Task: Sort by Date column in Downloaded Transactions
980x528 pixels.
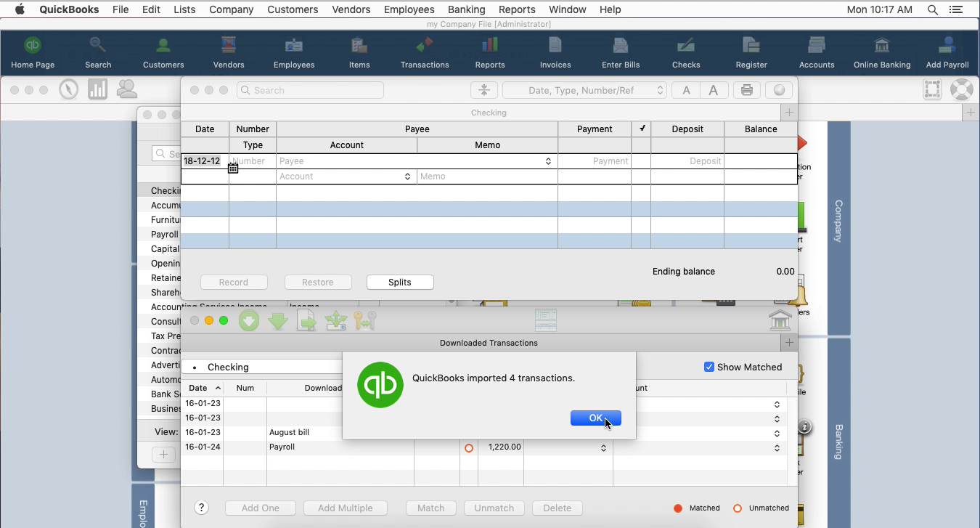Action: click(x=203, y=388)
